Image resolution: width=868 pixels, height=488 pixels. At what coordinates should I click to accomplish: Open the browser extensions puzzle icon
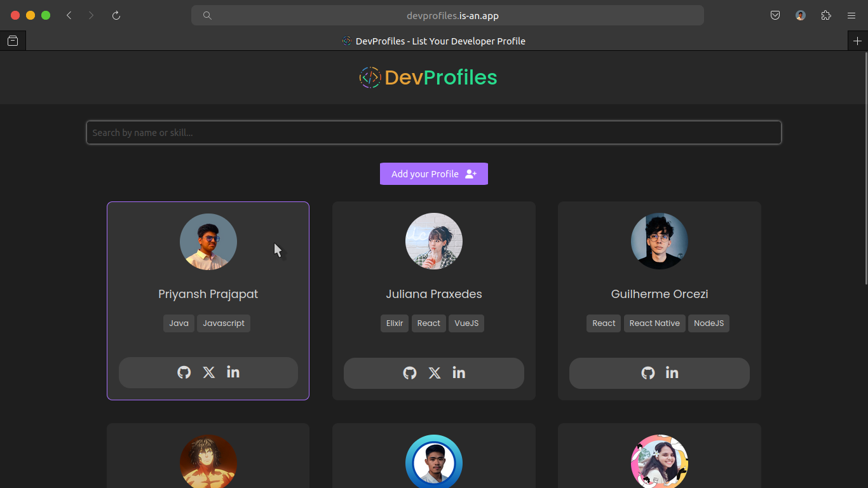(x=826, y=15)
